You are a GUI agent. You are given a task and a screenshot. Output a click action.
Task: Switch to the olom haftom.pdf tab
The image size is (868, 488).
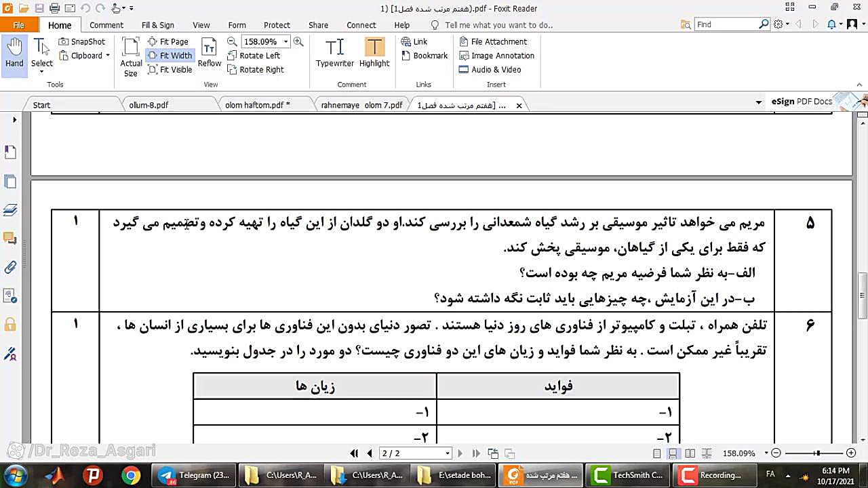click(258, 105)
